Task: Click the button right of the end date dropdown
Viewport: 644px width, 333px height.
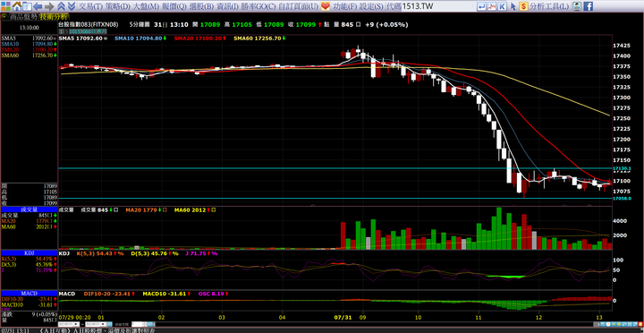Action: [110, 324]
